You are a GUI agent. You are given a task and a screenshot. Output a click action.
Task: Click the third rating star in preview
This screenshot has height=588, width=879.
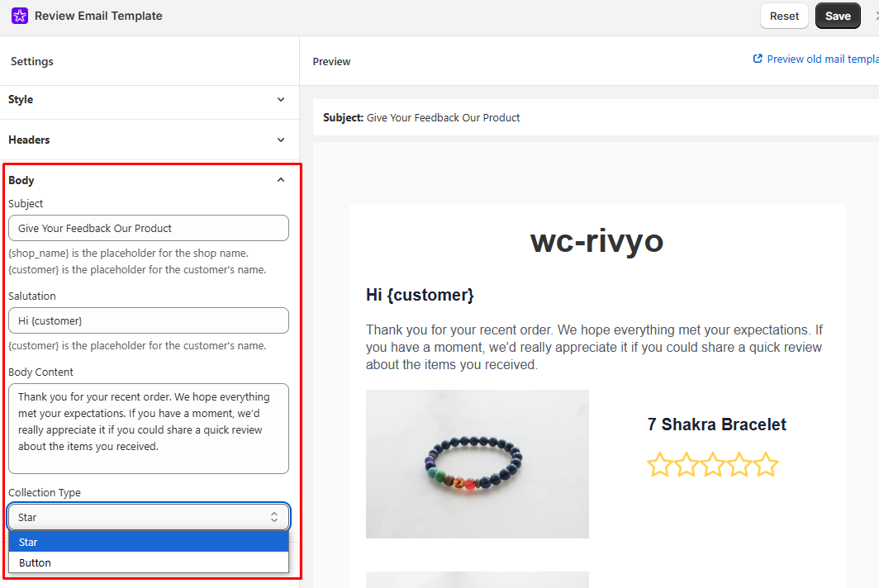(712, 465)
